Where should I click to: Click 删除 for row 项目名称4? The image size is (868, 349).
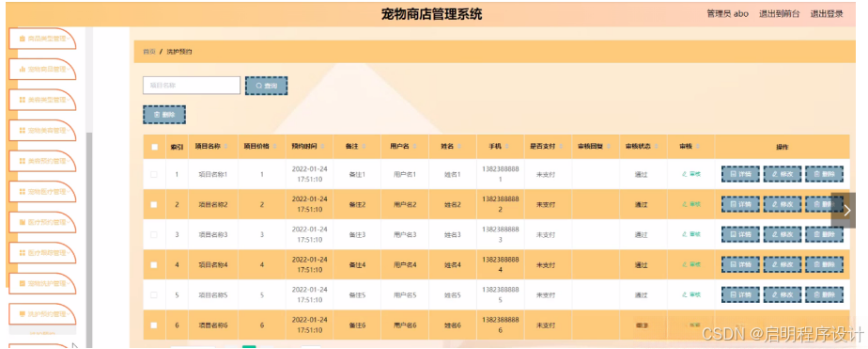(824, 264)
